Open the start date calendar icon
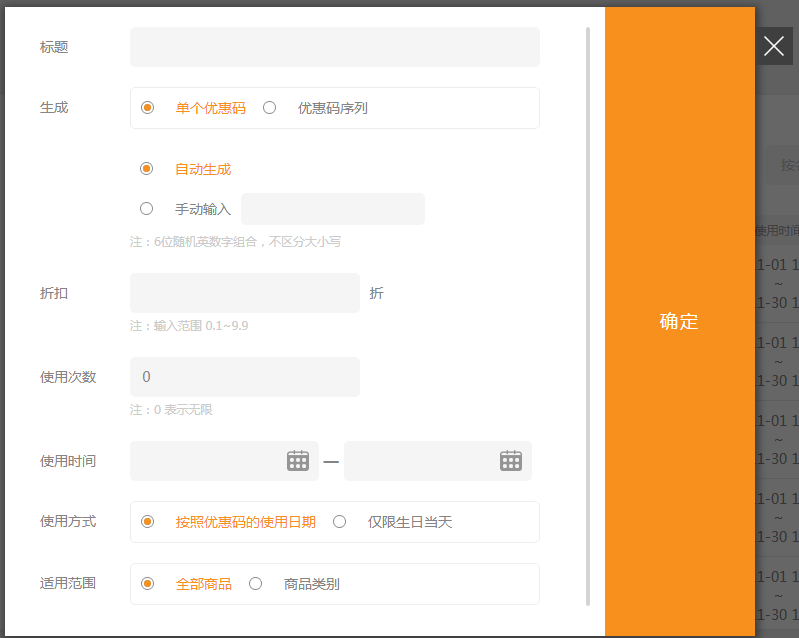The width and height of the screenshot is (799, 638). (298, 461)
